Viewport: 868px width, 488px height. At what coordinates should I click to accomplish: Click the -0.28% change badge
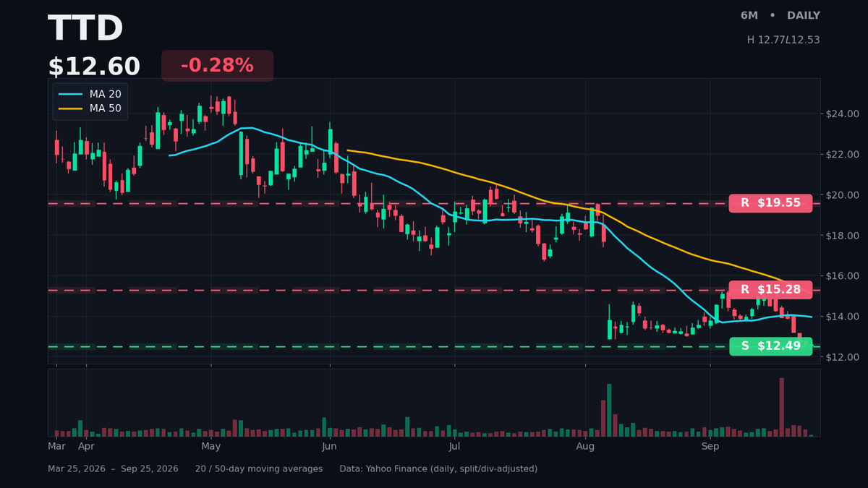(x=217, y=66)
